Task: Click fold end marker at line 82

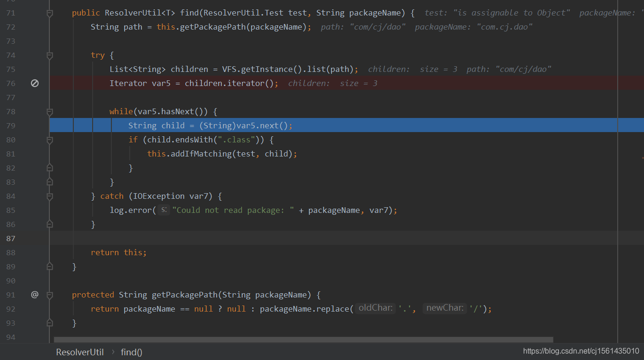Action: tap(49, 167)
